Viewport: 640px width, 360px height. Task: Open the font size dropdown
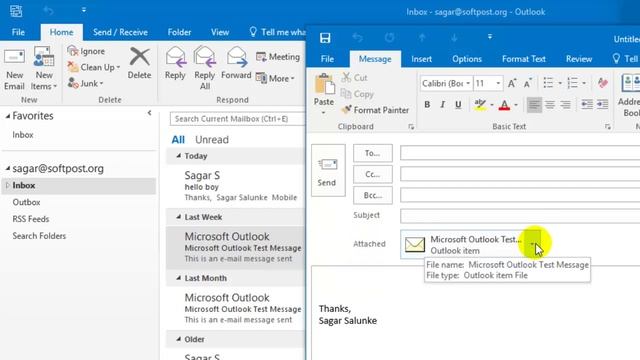click(x=498, y=84)
